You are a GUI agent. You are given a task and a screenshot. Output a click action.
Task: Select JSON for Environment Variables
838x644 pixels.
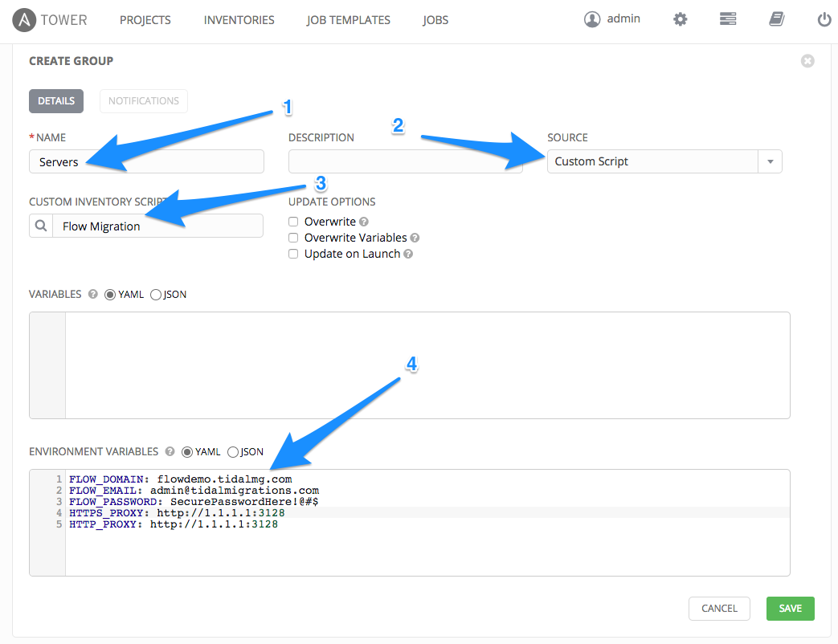click(233, 452)
